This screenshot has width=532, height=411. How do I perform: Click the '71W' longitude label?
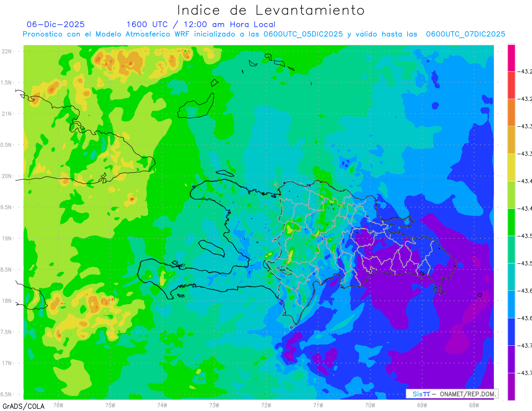(x=318, y=405)
